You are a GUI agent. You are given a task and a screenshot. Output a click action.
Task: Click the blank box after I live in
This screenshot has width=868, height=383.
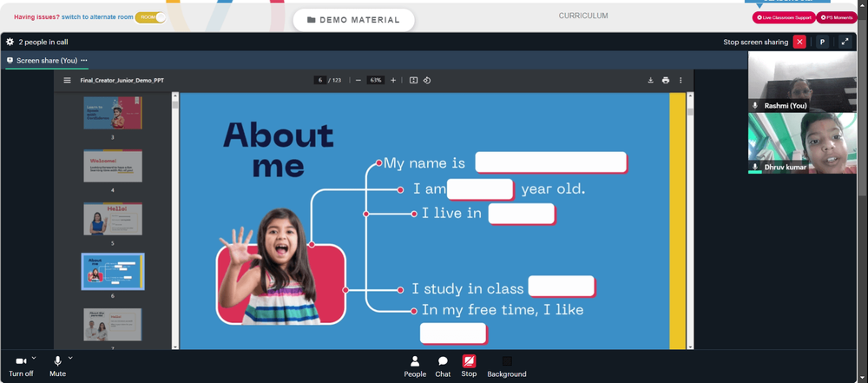coord(522,214)
